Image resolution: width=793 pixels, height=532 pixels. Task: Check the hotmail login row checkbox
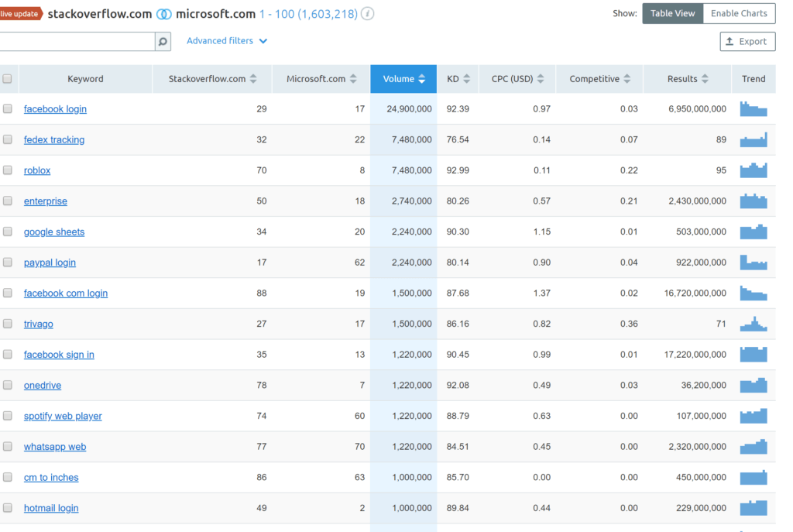(7, 508)
